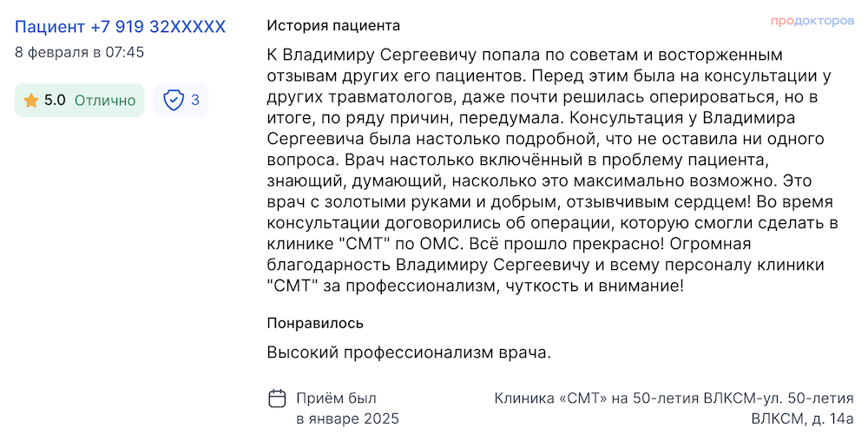Click the Понравилось section heading
Screen dimensions: 868x441
click(x=315, y=323)
